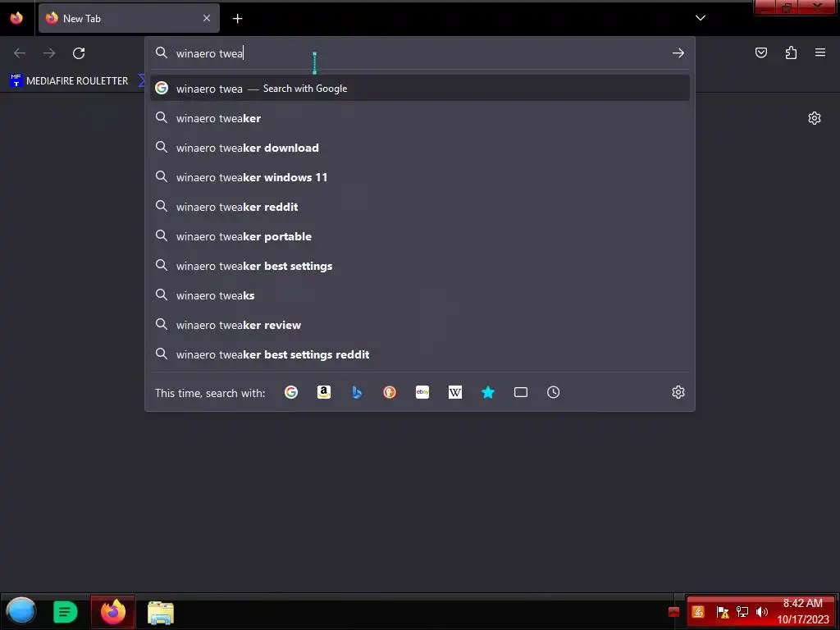The image size is (840, 630).
Task: Open the MEDIAFIRE ROULETTER bookmark
Action: click(69, 81)
